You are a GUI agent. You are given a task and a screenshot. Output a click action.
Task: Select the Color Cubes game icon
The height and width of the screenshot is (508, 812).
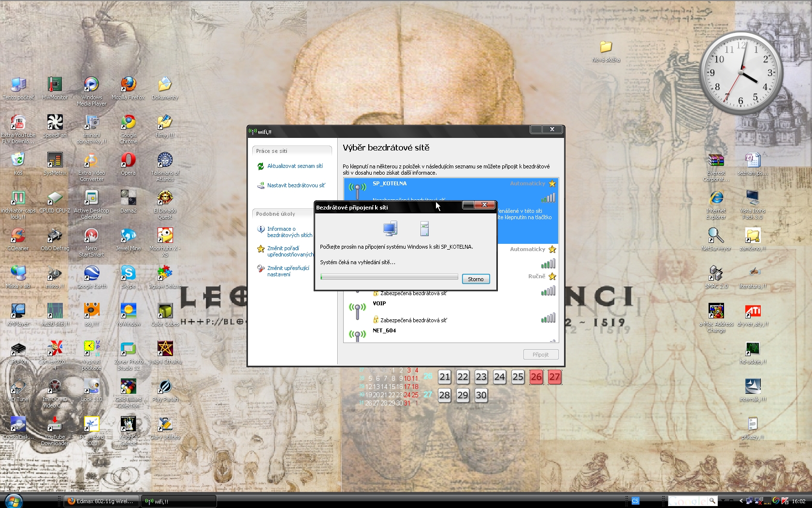[x=165, y=314]
